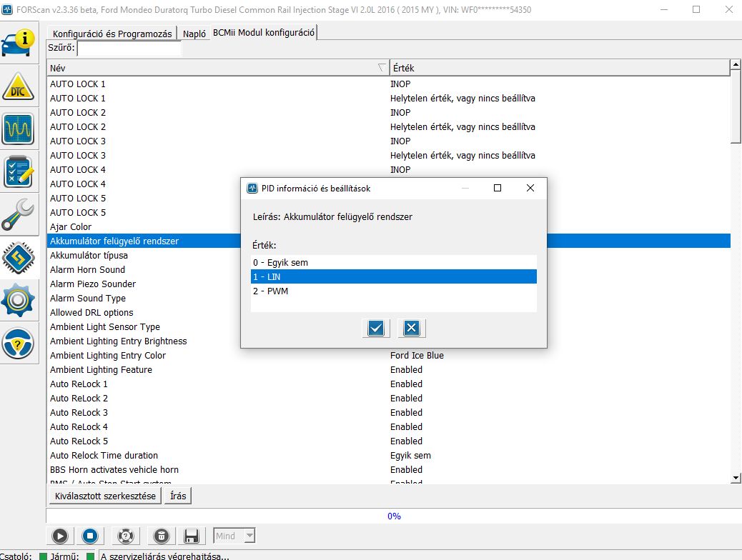
Task: Open the Mind dropdown in bottom toolbar
Action: point(234,536)
